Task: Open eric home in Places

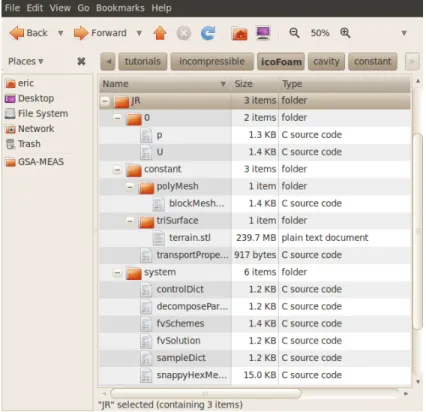Action: click(x=20, y=83)
